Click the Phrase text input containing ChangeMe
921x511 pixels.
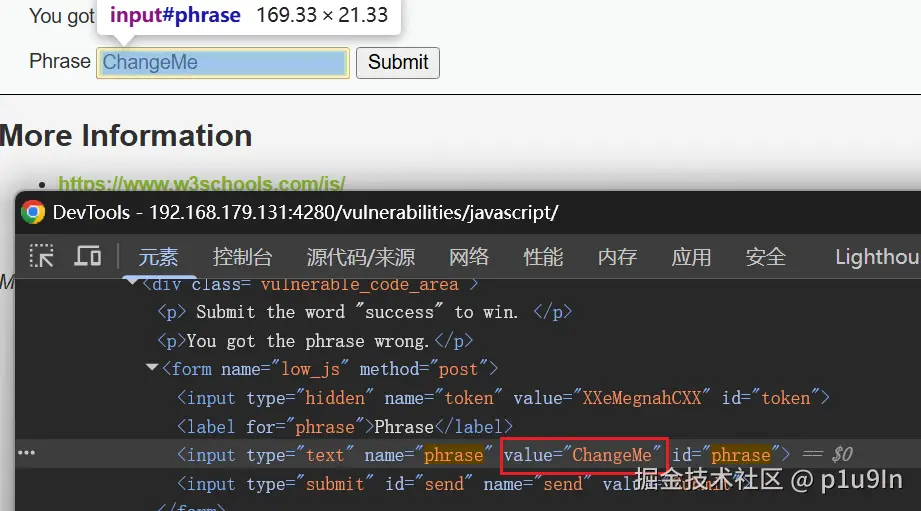coord(223,63)
